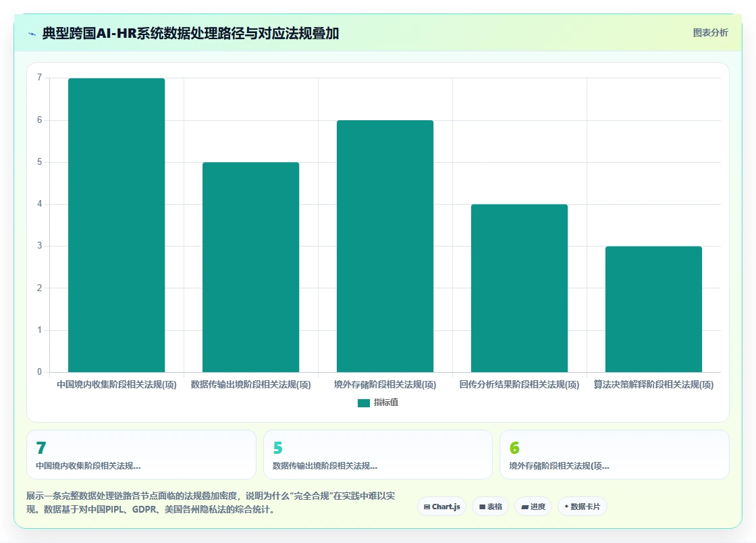Click the 算法决策解释阶段 bar

(654, 309)
